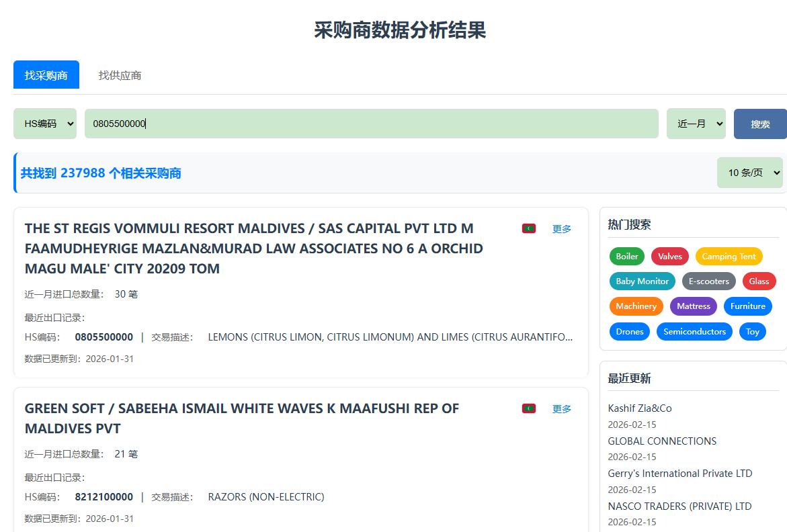
Task: Select the 找采购商 tab
Action: point(46,75)
